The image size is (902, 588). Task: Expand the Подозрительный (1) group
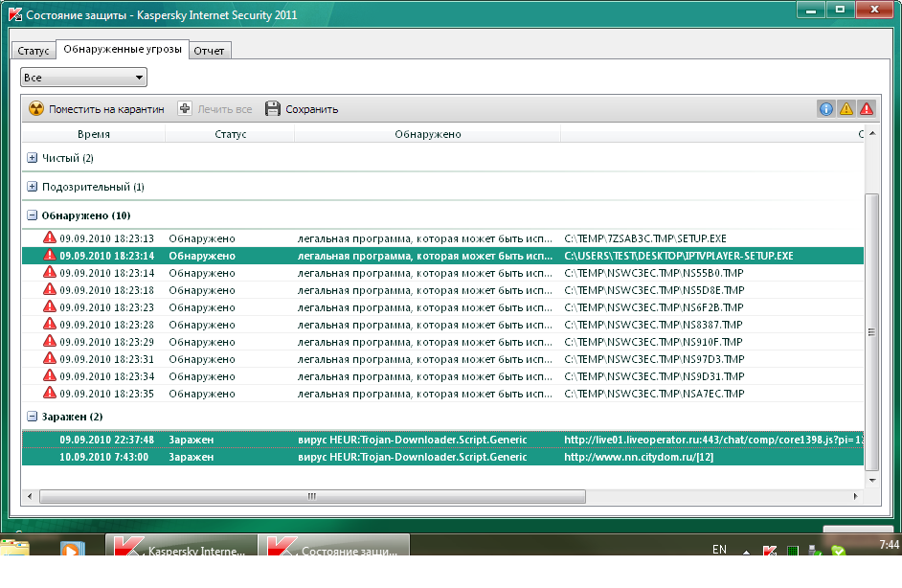33,187
